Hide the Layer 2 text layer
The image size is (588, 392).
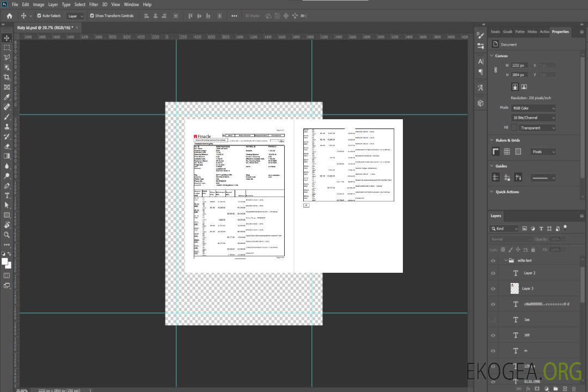[x=493, y=273]
